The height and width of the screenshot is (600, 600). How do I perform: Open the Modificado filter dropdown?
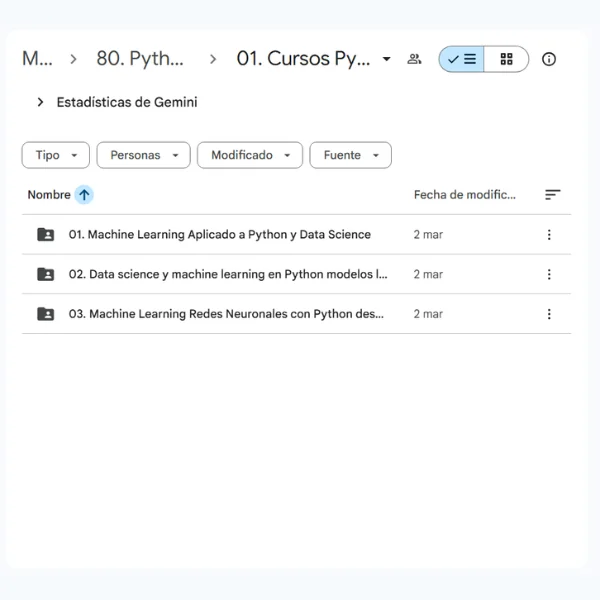pos(250,155)
